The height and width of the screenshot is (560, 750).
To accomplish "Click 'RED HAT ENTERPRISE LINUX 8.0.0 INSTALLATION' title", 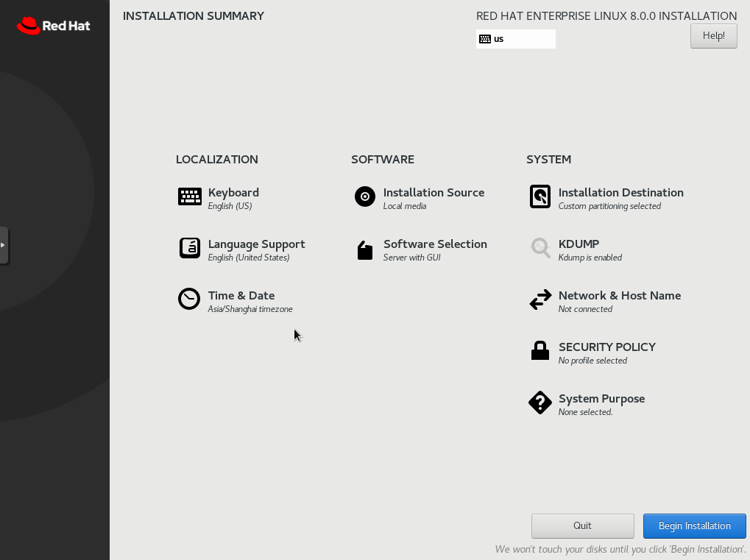I will coord(606,15).
